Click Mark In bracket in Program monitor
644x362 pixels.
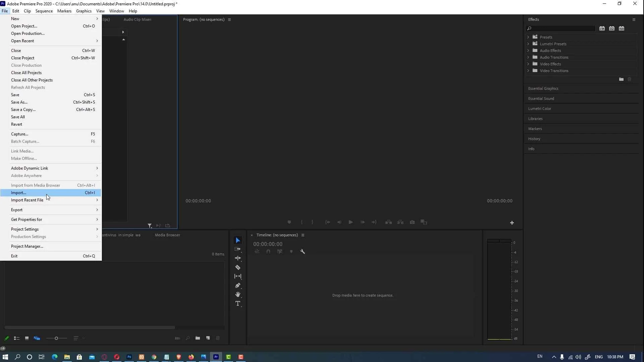[x=302, y=222]
